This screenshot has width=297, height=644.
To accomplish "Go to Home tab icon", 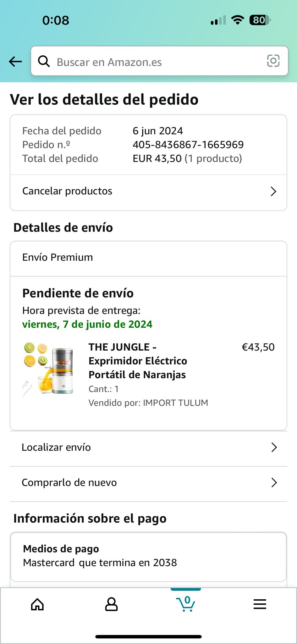I will [37, 604].
